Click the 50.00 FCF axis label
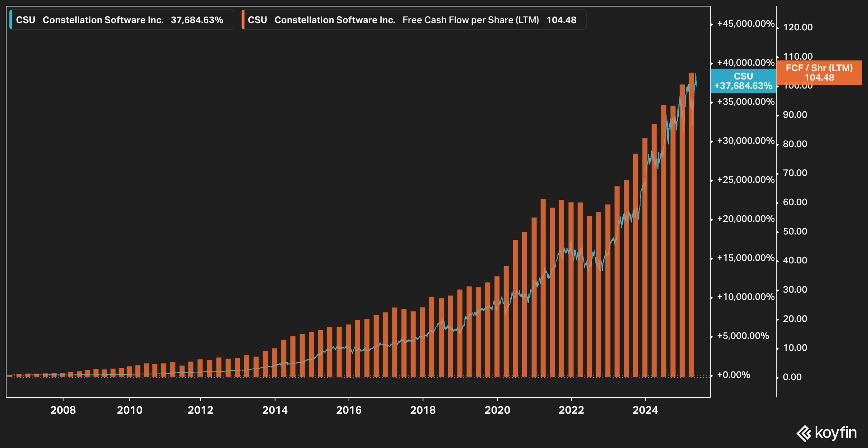The width and height of the screenshot is (868, 448). [795, 232]
